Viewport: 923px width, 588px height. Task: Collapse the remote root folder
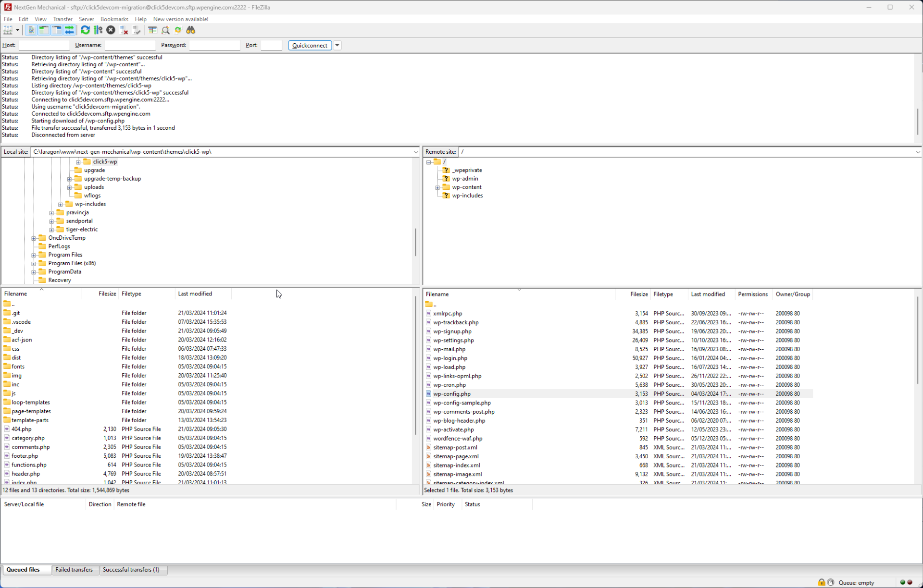(428, 162)
